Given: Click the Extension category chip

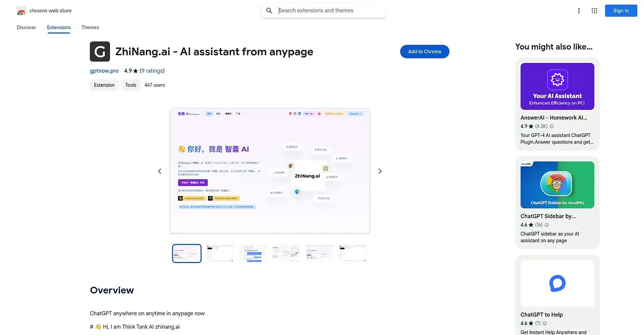Looking at the screenshot, I should (104, 85).
